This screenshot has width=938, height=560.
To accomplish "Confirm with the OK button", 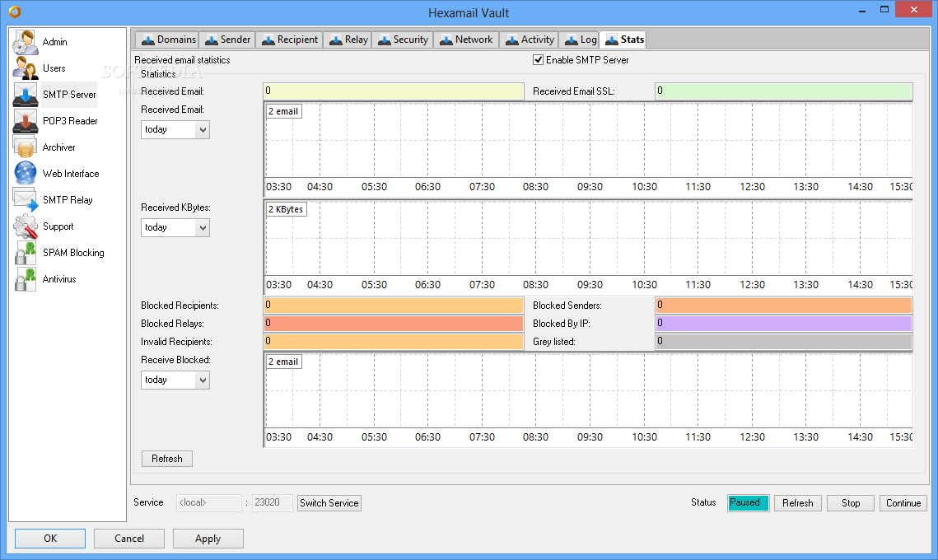I will coord(50,539).
